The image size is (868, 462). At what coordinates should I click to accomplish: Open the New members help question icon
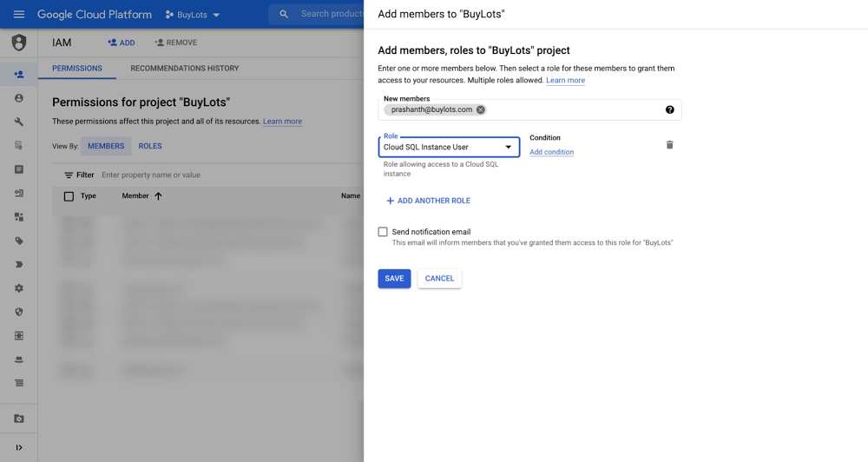(670, 109)
